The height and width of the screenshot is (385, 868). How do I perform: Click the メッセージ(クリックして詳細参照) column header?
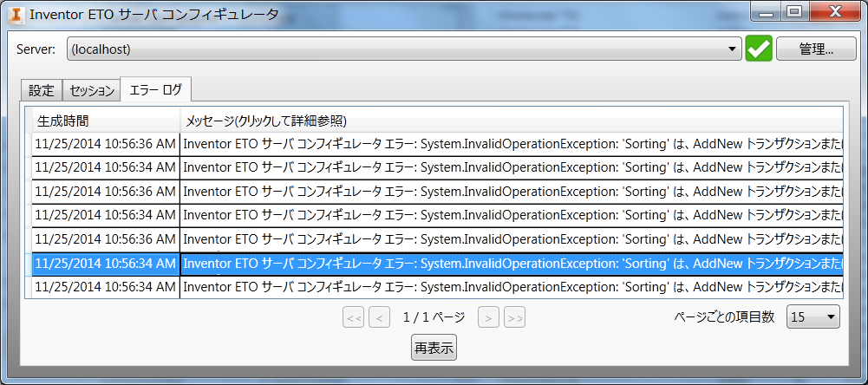(512, 121)
